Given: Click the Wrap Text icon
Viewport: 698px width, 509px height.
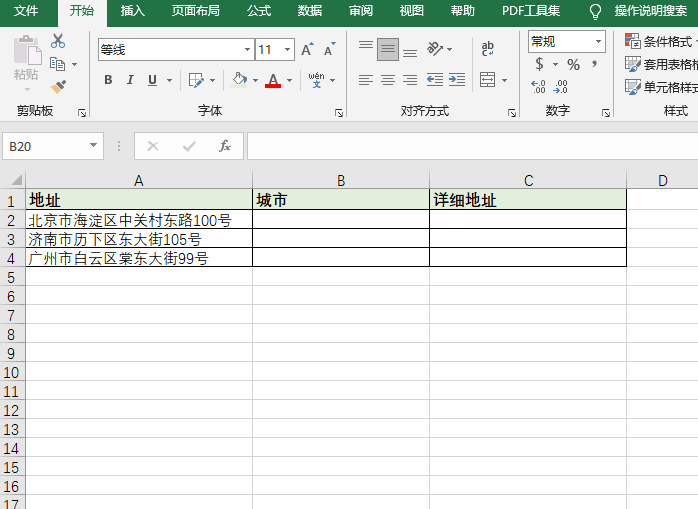Looking at the screenshot, I should [x=488, y=48].
